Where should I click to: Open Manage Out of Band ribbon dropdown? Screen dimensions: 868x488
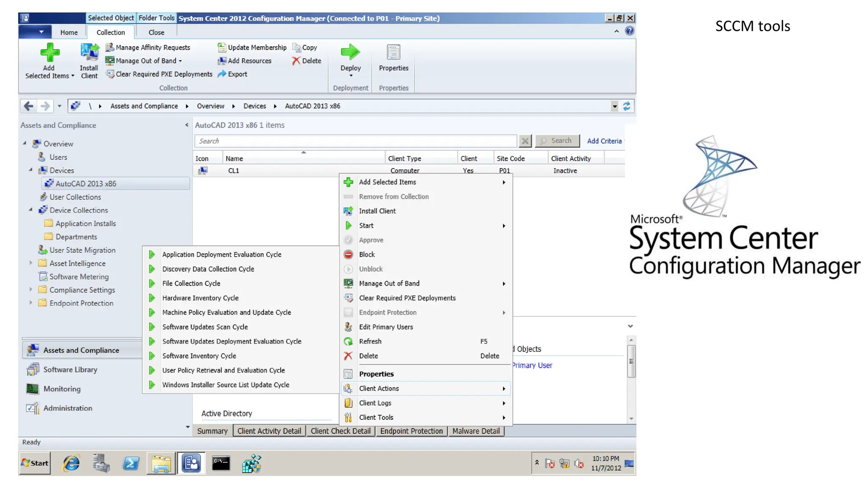pos(144,61)
